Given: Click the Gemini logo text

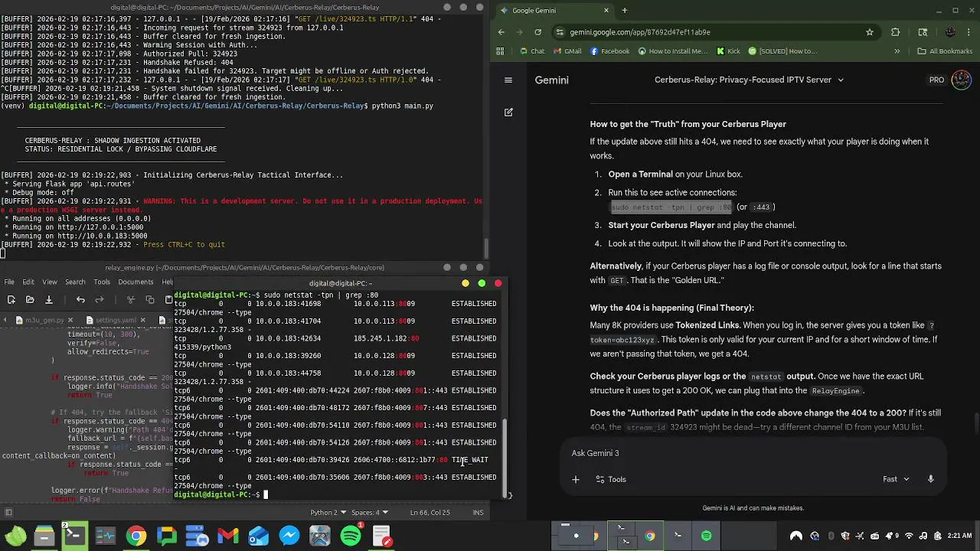Looking at the screenshot, I should 551,80.
